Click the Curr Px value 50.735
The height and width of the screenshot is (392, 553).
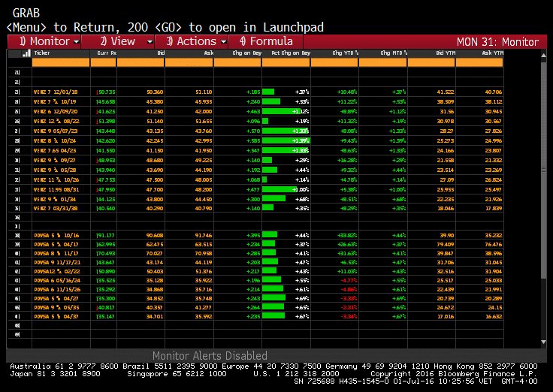click(105, 92)
